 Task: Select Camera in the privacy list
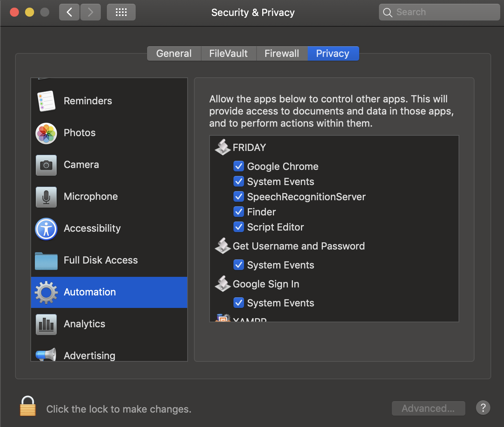tap(109, 165)
